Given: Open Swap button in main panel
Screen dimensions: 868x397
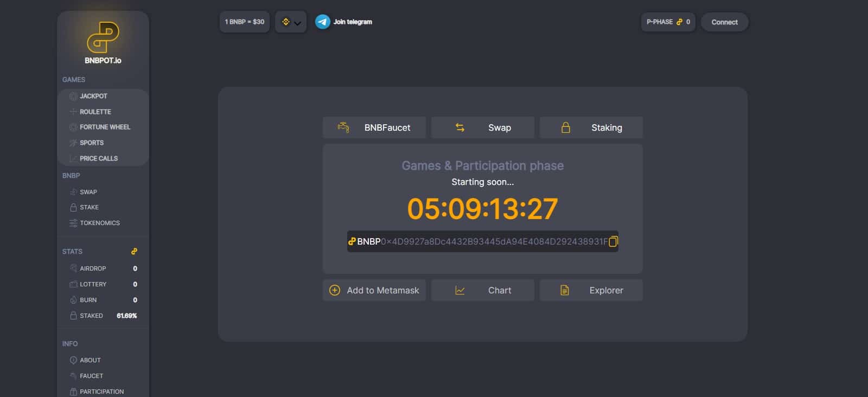Looking at the screenshot, I should (483, 127).
